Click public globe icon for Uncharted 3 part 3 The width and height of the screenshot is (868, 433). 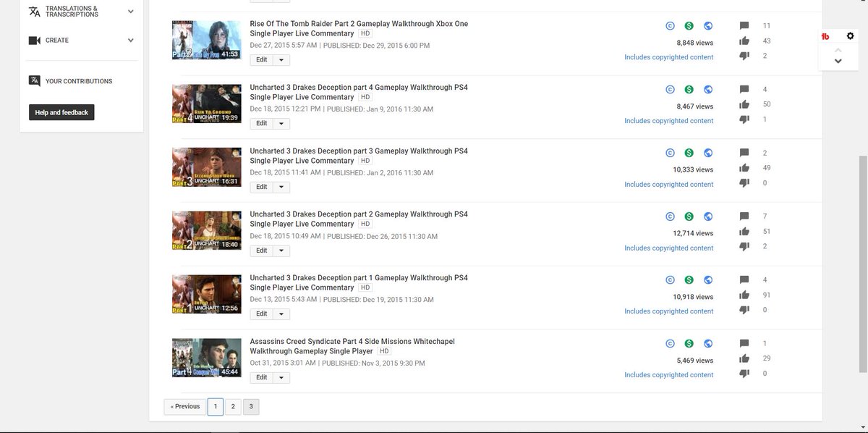pyautogui.click(x=708, y=153)
